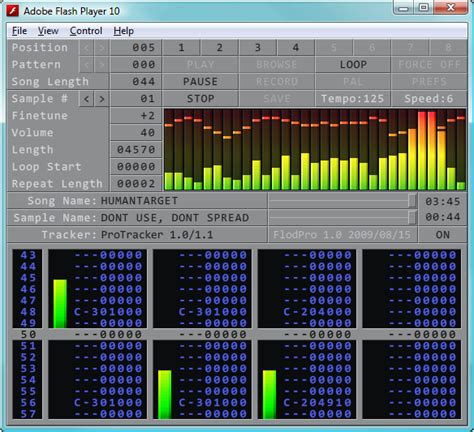Click the Volume value 40
474x432 pixels.
[136, 133]
